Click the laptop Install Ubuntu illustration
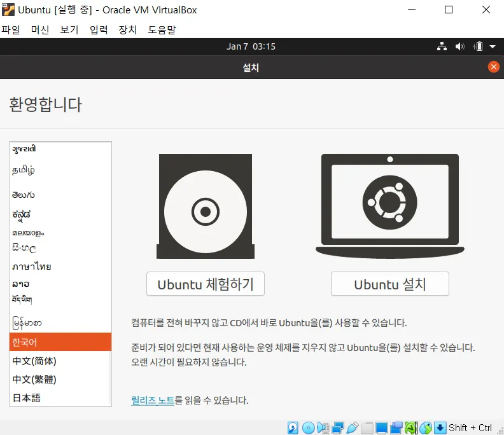Image resolution: width=504 pixels, height=435 pixels. (390, 206)
